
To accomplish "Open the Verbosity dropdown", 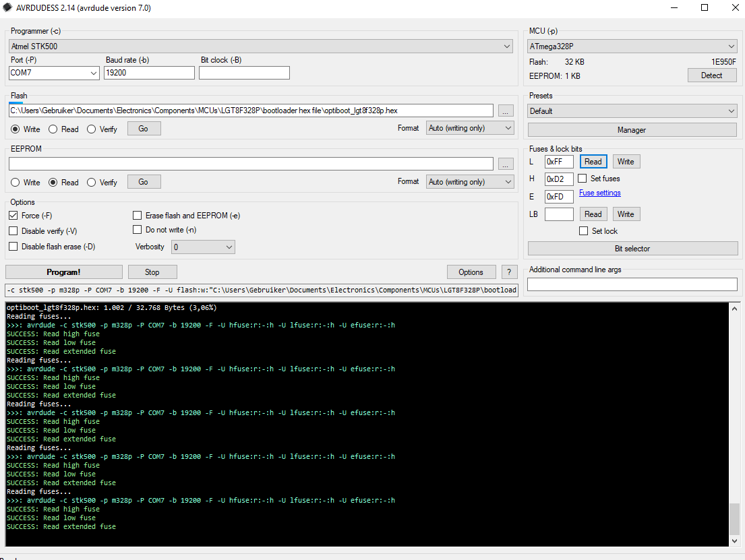I will click(203, 247).
